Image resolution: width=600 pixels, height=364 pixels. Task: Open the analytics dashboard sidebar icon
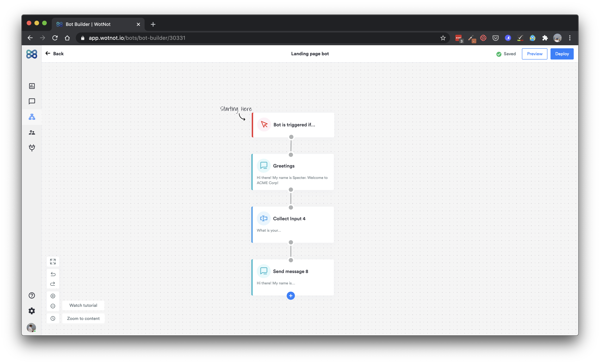tap(32, 86)
